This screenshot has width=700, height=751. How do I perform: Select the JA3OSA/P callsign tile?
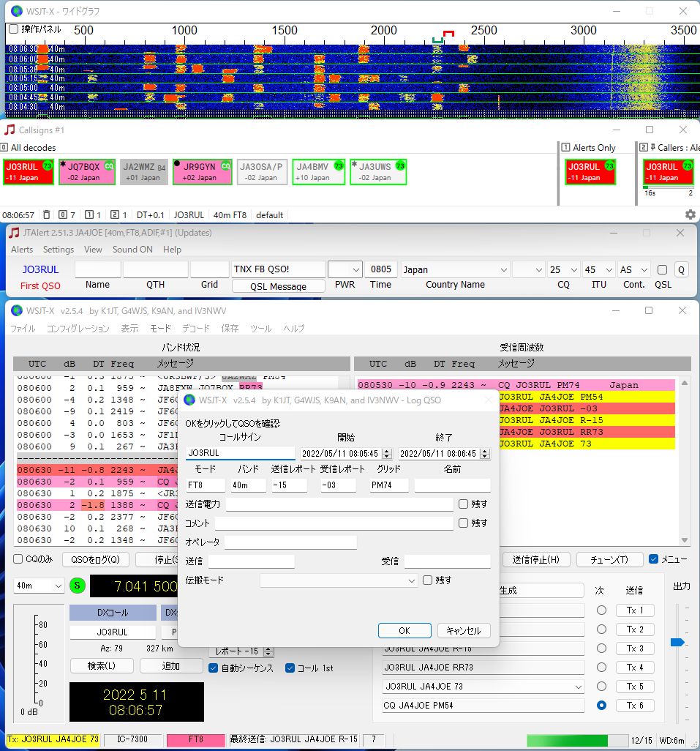coord(262,172)
